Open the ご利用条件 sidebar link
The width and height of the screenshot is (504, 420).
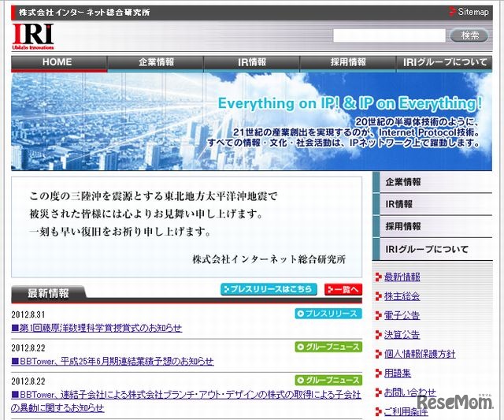(x=406, y=412)
